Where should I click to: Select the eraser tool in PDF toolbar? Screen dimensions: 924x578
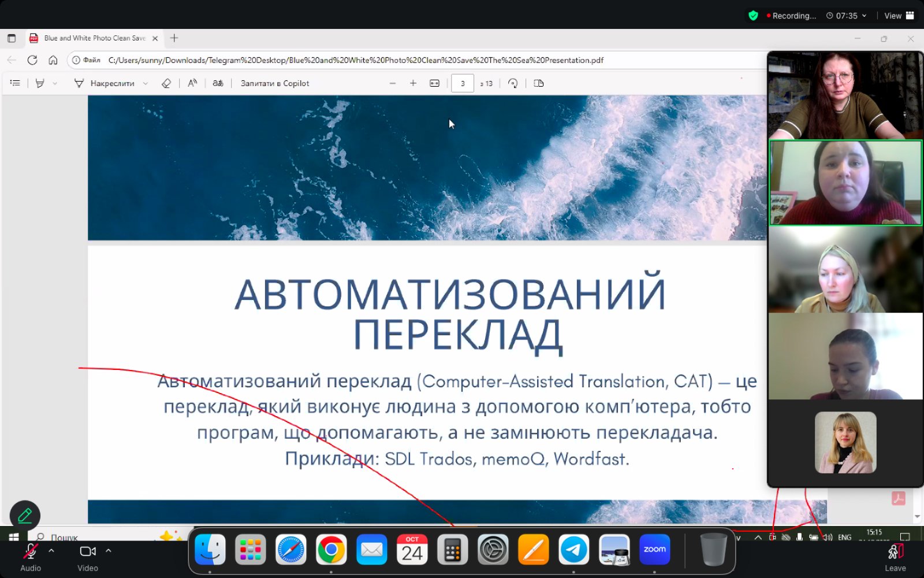pos(166,83)
